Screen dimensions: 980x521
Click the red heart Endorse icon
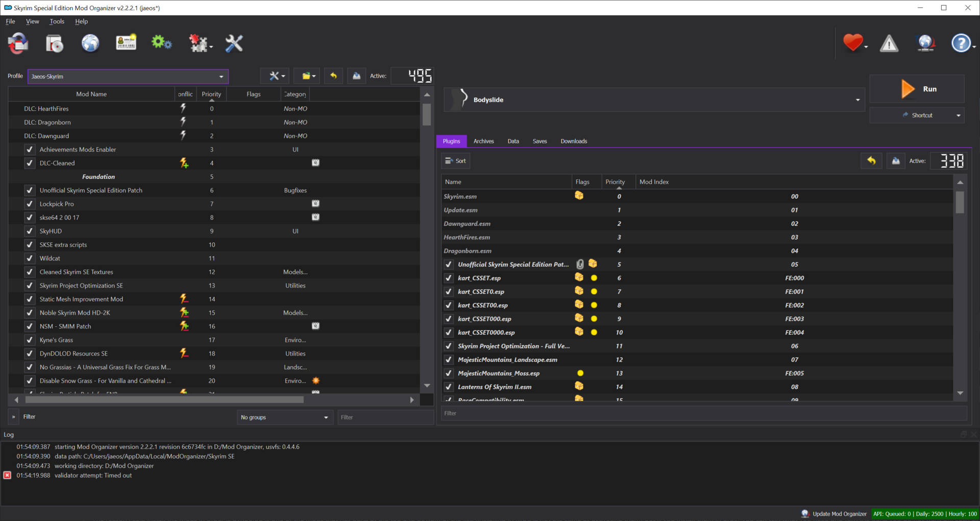853,43
